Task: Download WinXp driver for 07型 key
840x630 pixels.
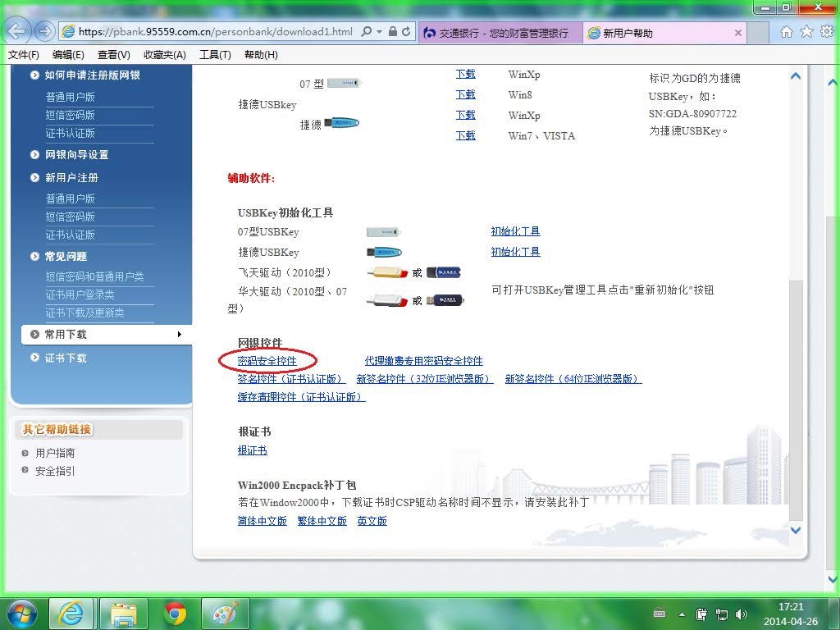Action: [466, 74]
